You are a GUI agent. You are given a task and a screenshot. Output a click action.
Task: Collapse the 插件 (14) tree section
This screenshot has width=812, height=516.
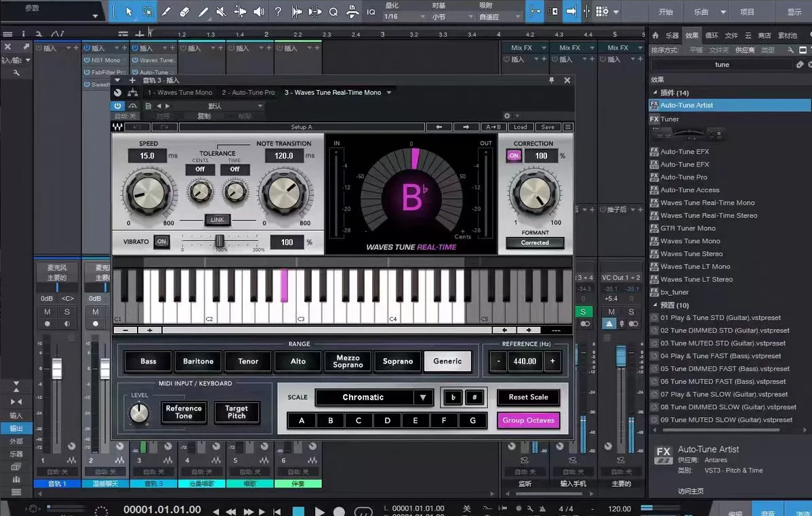pyautogui.click(x=655, y=93)
